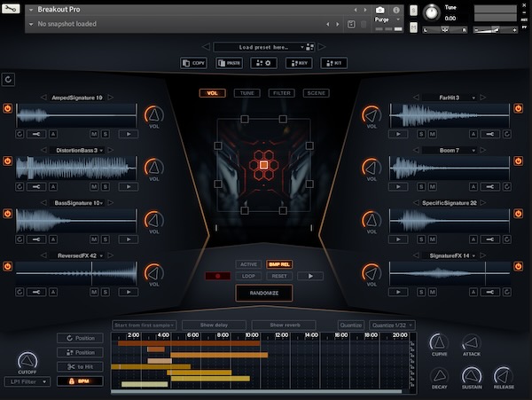Image resolution: width=532 pixels, height=400 pixels.
Task: Click the link icon under SignatureFX 14
Action: pos(490,292)
